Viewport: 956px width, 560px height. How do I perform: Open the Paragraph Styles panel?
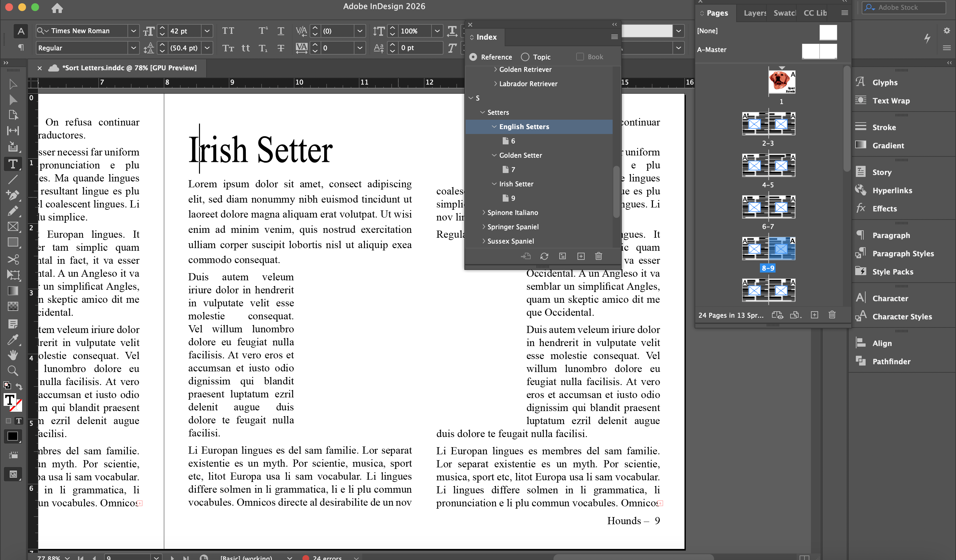[x=903, y=253]
